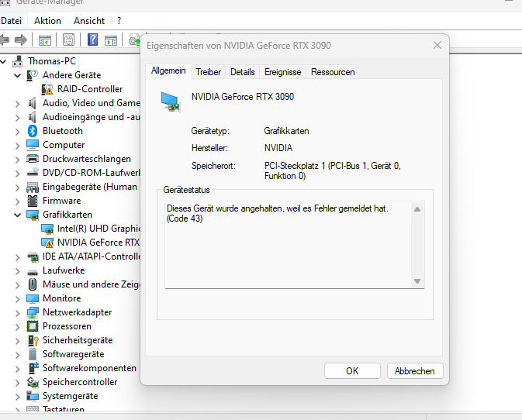Image resolution: width=522 pixels, height=420 pixels.
Task: Click the OK button
Action: pyautogui.click(x=352, y=370)
